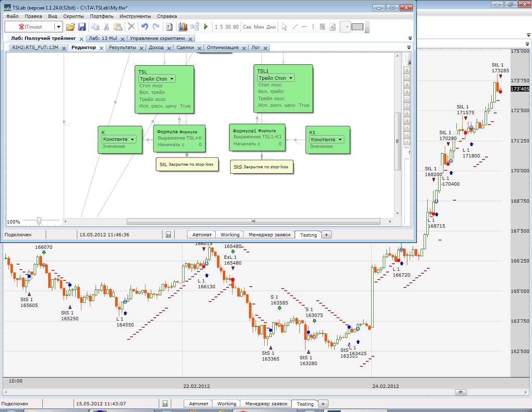Switch to the Оптимизация tab
Screen dimensions: 532x412
pyautogui.click(x=222, y=48)
